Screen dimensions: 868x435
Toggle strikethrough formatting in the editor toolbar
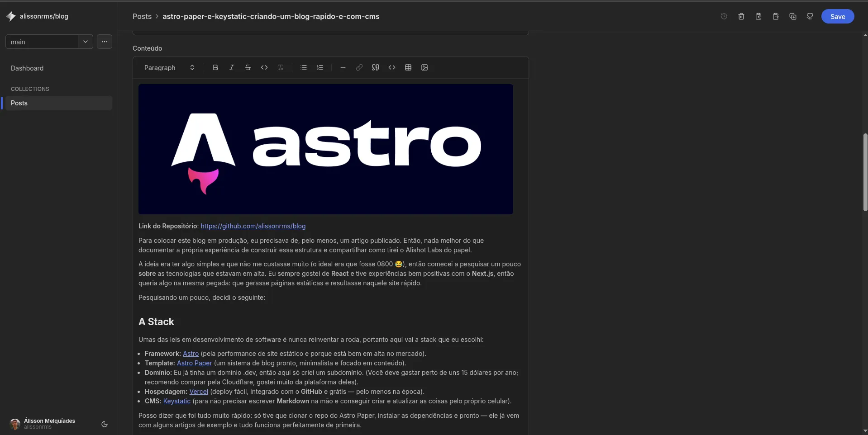248,67
